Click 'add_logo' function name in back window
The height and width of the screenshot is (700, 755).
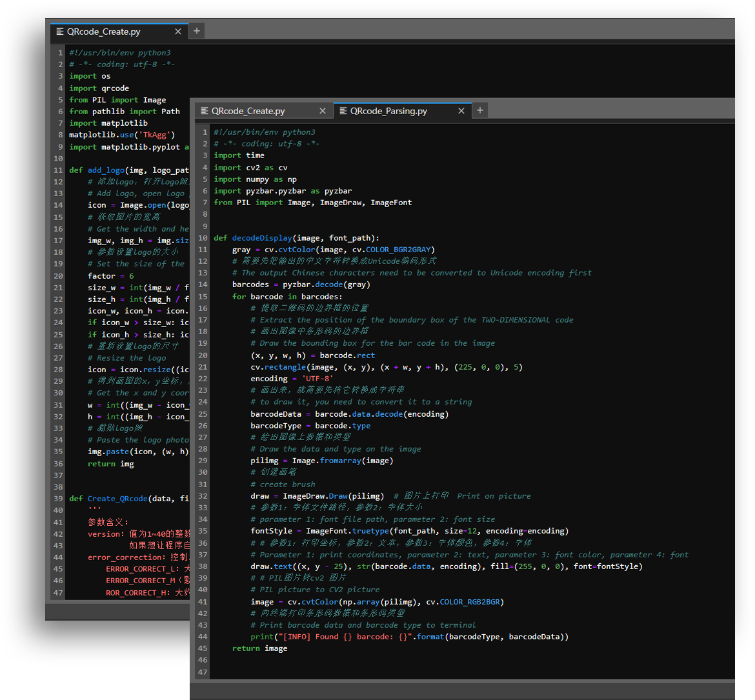click(x=106, y=170)
